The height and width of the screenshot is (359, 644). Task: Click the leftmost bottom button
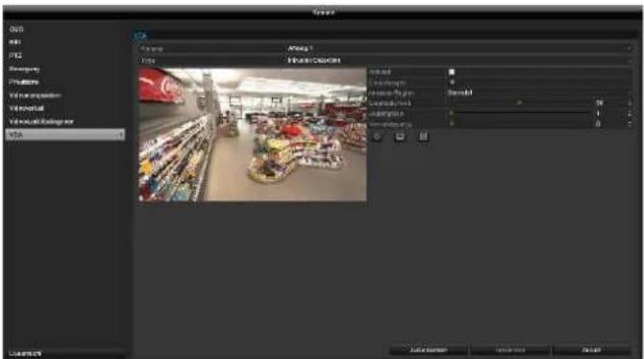[x=429, y=350]
